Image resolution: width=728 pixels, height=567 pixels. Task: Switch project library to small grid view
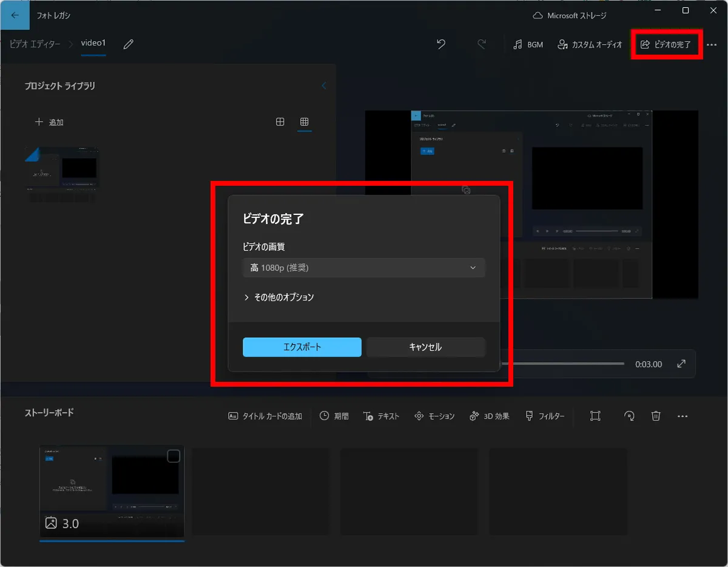click(x=305, y=122)
